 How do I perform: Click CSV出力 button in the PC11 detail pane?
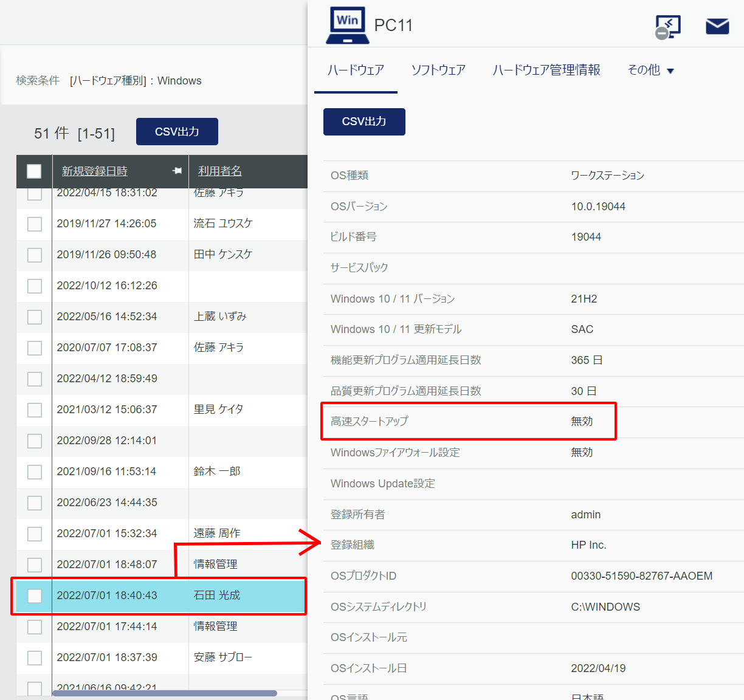364,122
